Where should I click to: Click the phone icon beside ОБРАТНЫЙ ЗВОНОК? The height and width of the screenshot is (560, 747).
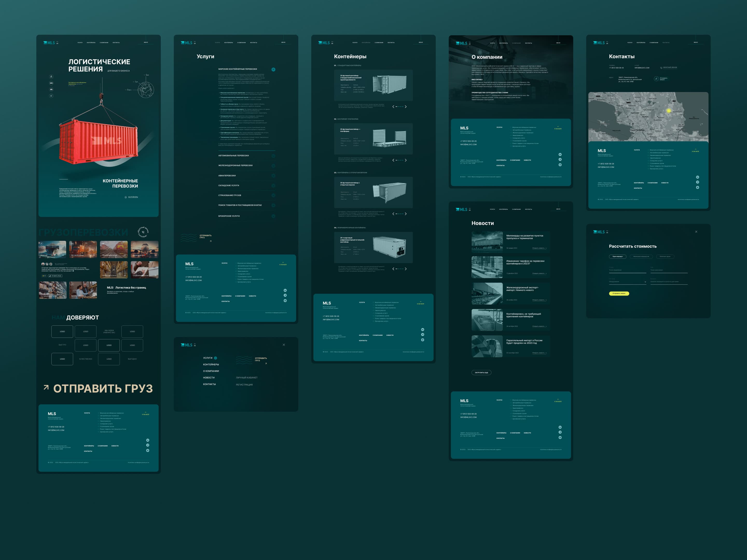click(x=661, y=67)
